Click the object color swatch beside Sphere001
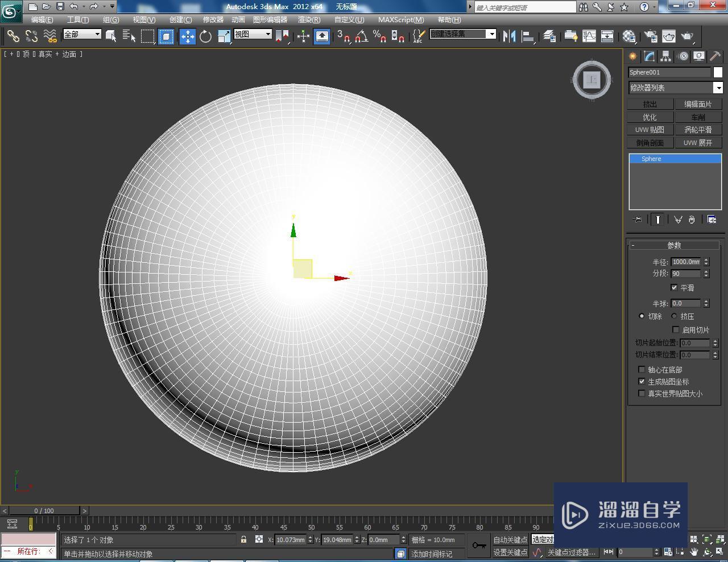 click(x=718, y=72)
